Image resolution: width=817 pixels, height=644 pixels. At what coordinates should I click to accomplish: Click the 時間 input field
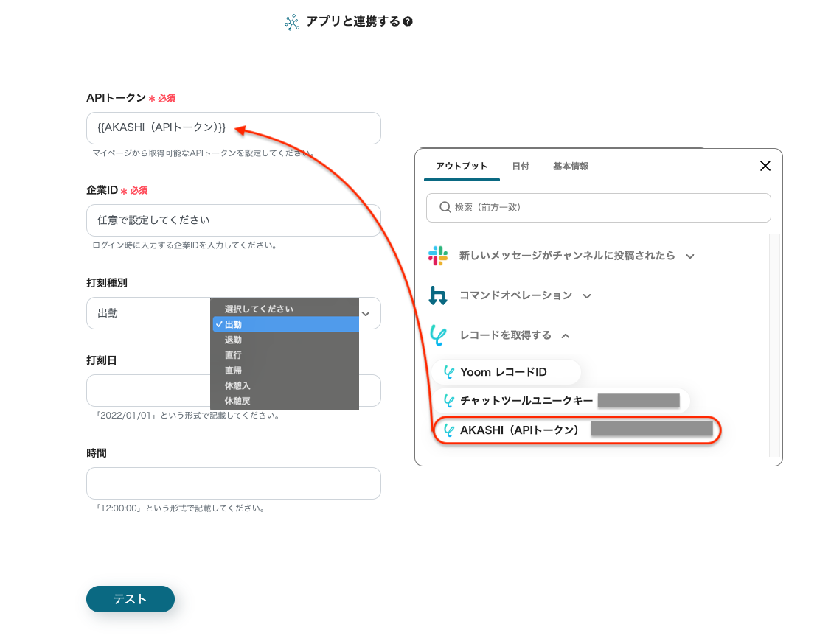click(x=233, y=483)
